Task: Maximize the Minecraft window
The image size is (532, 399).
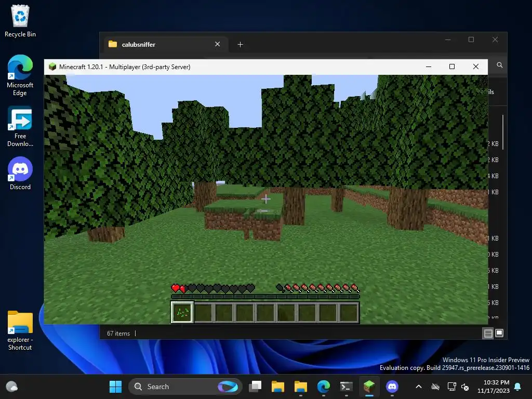Action: pos(452,67)
